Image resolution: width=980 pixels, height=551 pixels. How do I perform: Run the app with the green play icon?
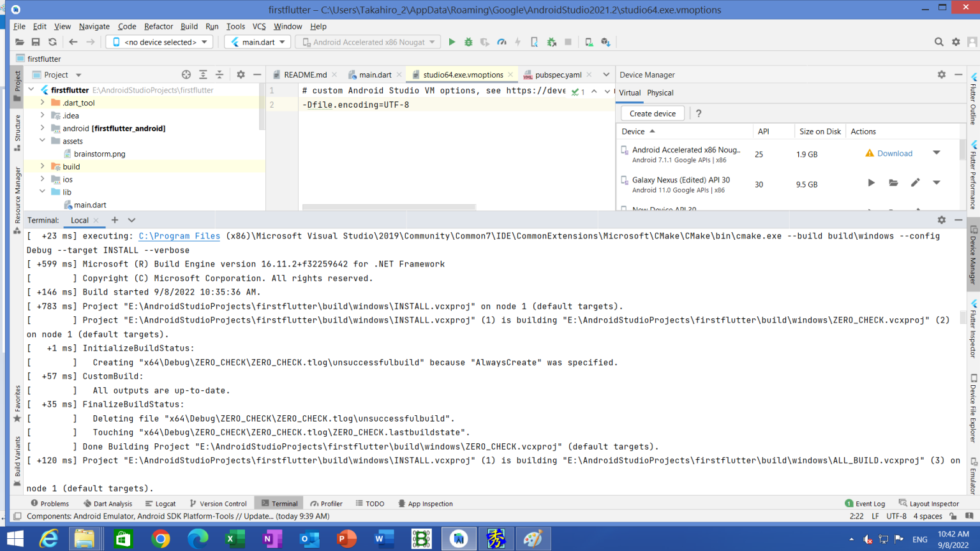pyautogui.click(x=452, y=42)
